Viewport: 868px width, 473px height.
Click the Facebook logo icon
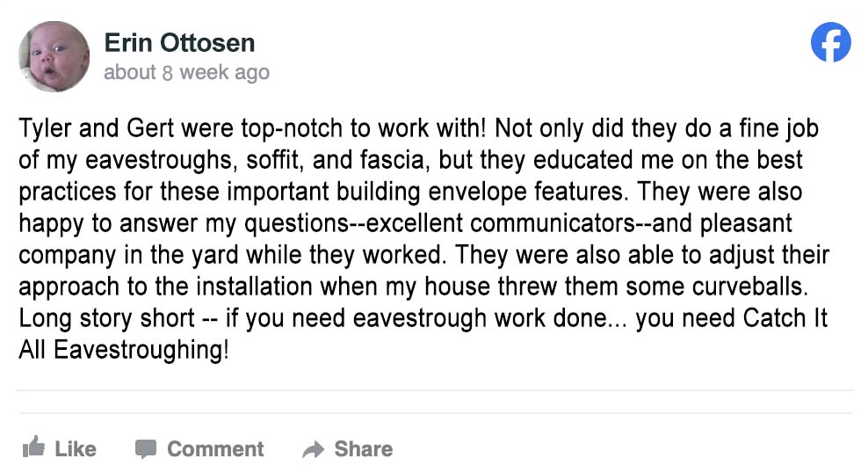click(830, 42)
